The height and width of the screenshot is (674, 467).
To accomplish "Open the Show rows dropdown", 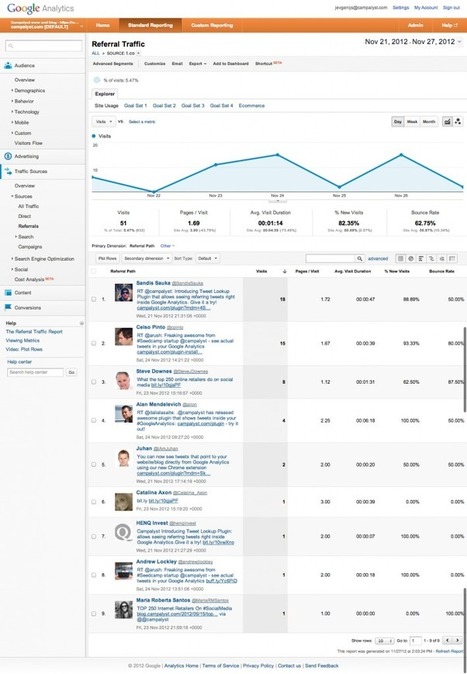I will (x=384, y=640).
